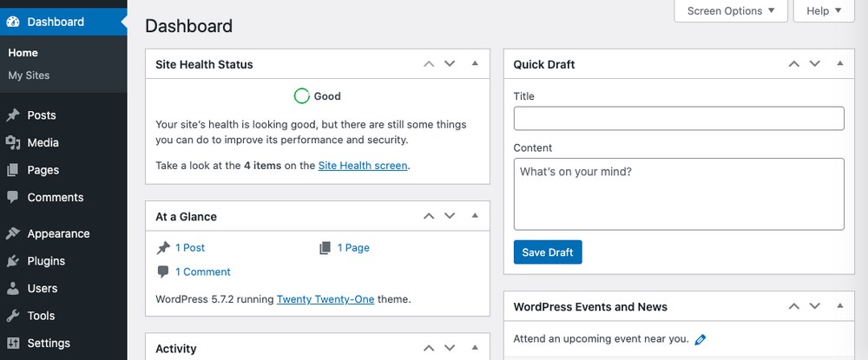The width and height of the screenshot is (868, 360).
Task: Click the green Site Health status circle
Action: click(302, 96)
